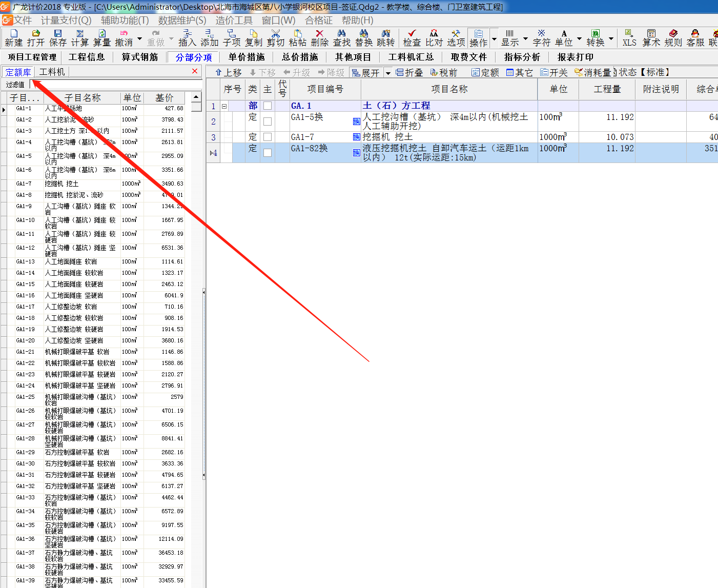The height and width of the screenshot is (588, 718).
Task: Open the 辅助功能(T) menu
Action: [125, 21]
